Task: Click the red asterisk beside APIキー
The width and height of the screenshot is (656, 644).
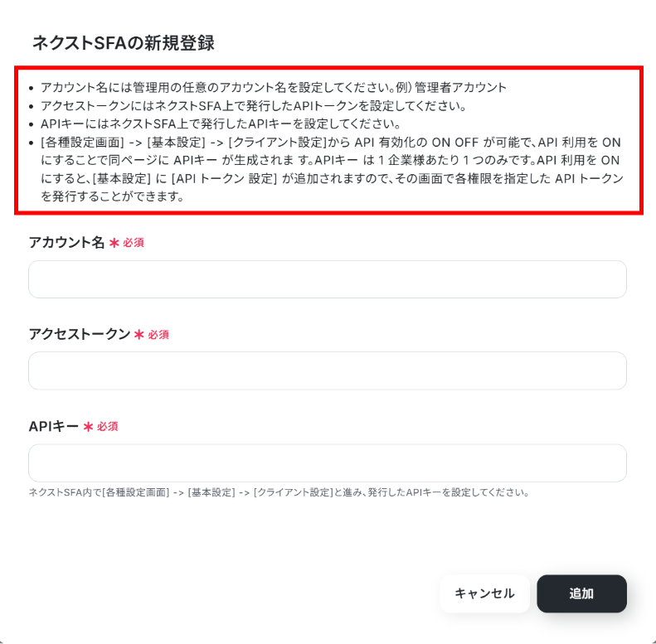Action: tap(88, 427)
